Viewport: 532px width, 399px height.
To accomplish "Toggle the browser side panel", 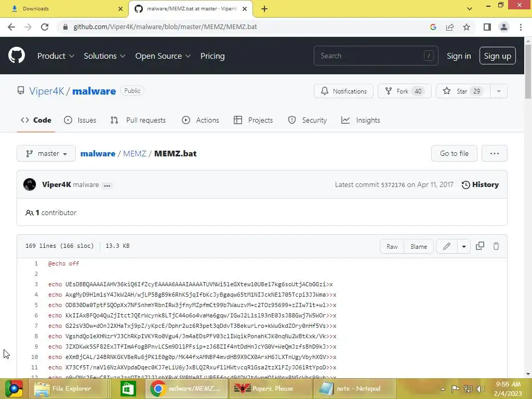I will point(487,27).
